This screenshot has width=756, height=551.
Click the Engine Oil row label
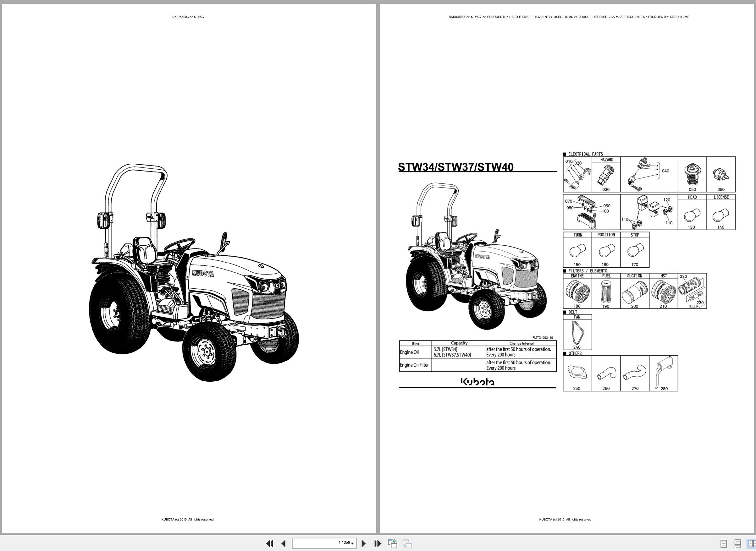pyautogui.click(x=409, y=352)
